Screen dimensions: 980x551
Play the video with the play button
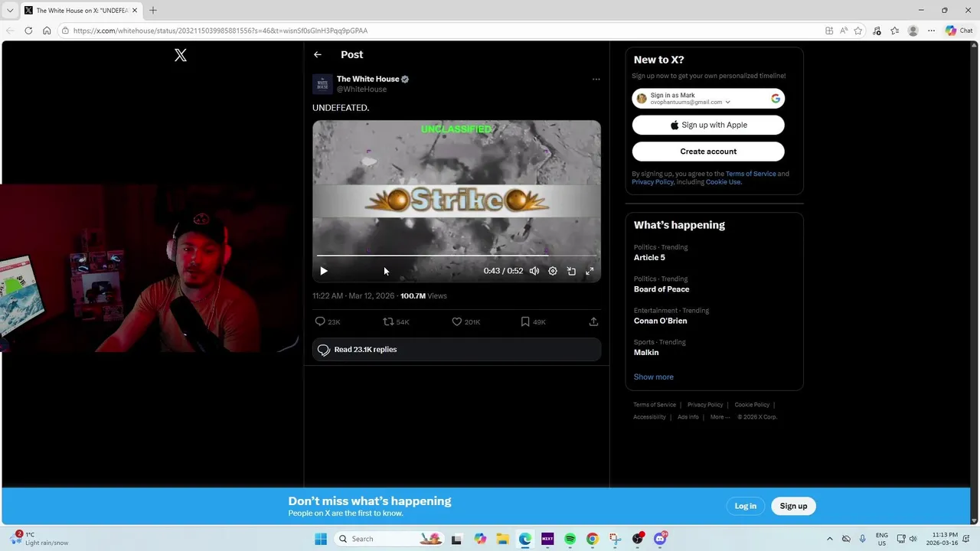324,271
